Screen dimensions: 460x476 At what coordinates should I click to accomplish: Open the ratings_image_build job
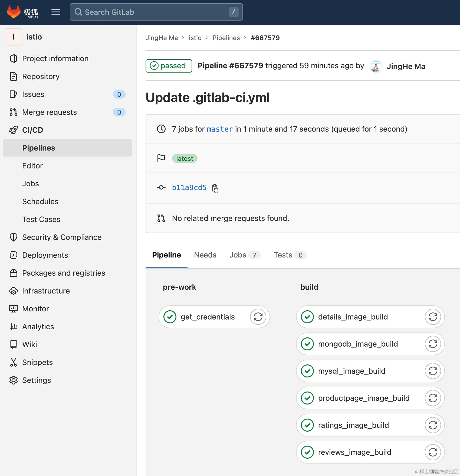pos(353,425)
